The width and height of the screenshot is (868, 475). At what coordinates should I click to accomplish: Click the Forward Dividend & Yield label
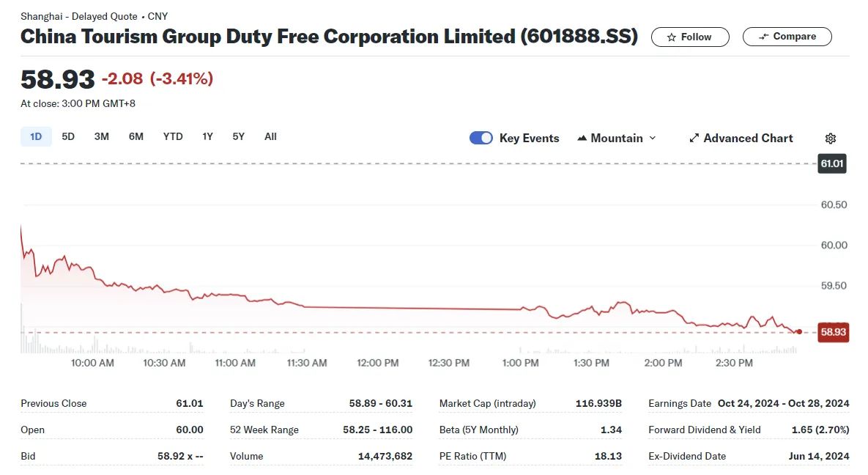pyautogui.click(x=705, y=430)
